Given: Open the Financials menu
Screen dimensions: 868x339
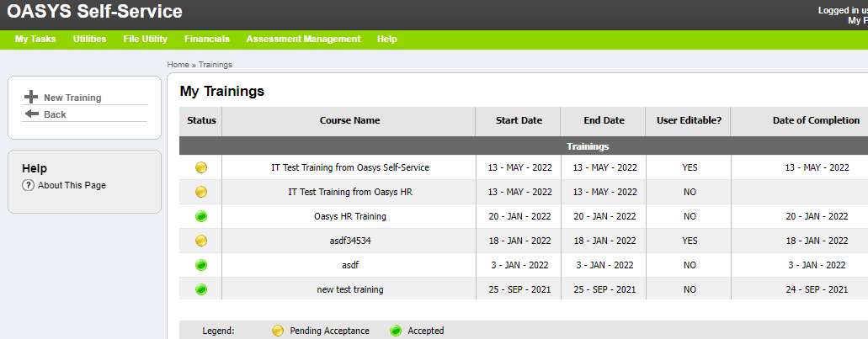Looking at the screenshot, I should click(207, 39).
